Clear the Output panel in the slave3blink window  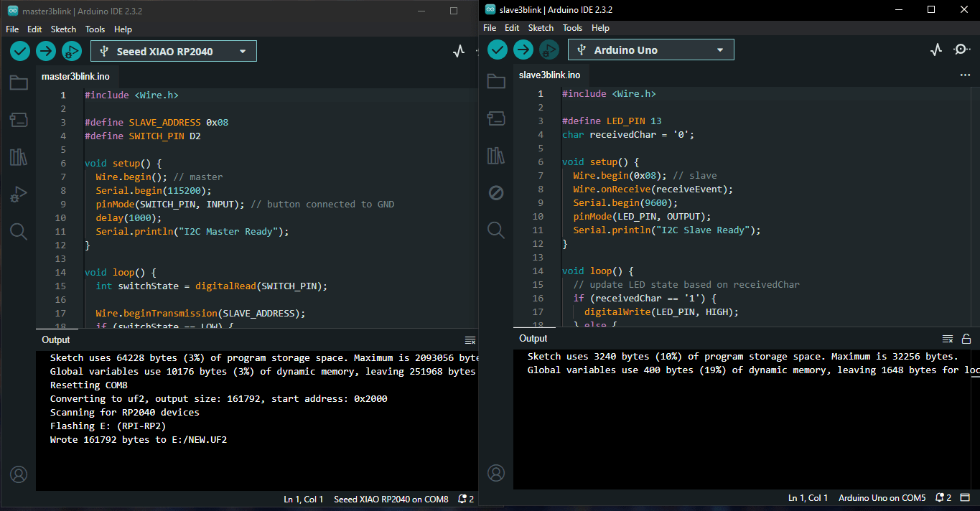coord(948,339)
